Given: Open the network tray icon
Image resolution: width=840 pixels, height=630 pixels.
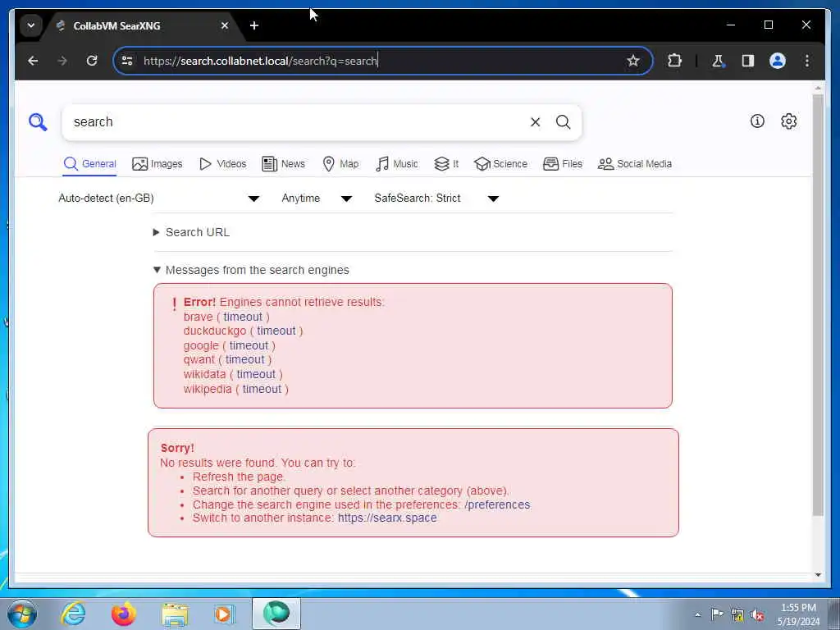Looking at the screenshot, I should pyautogui.click(x=737, y=615).
